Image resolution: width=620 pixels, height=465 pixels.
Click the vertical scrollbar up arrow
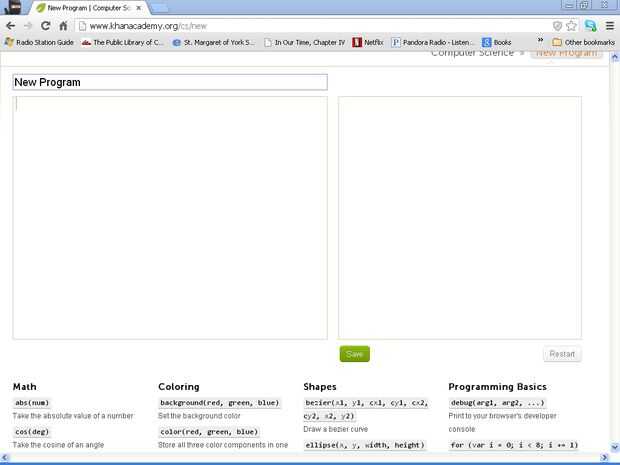point(615,57)
